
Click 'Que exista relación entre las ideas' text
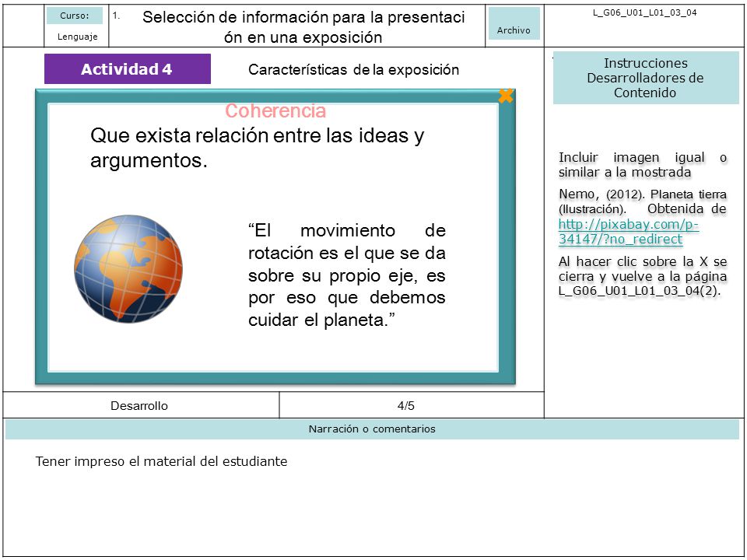(x=257, y=148)
